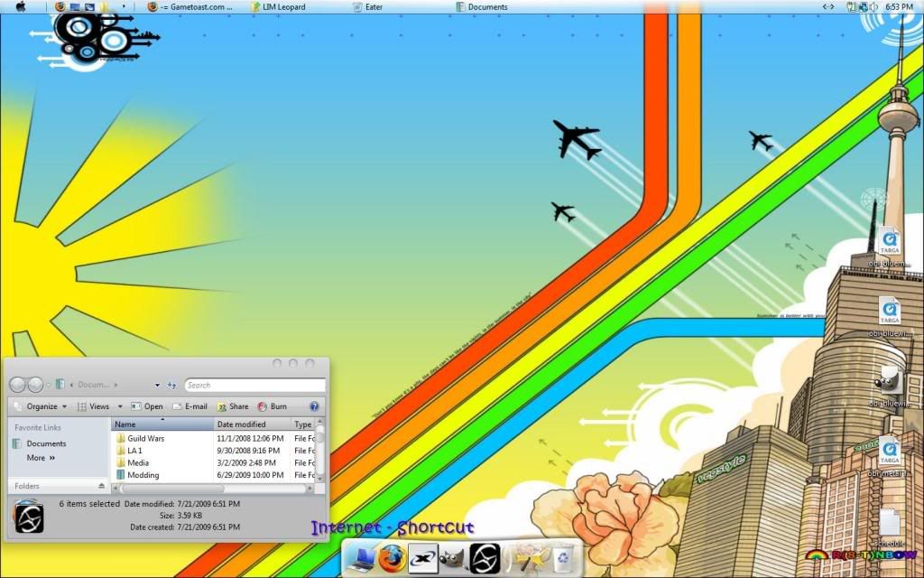
Task: Open the Recycle Bin in the dock
Action: pyautogui.click(x=563, y=558)
